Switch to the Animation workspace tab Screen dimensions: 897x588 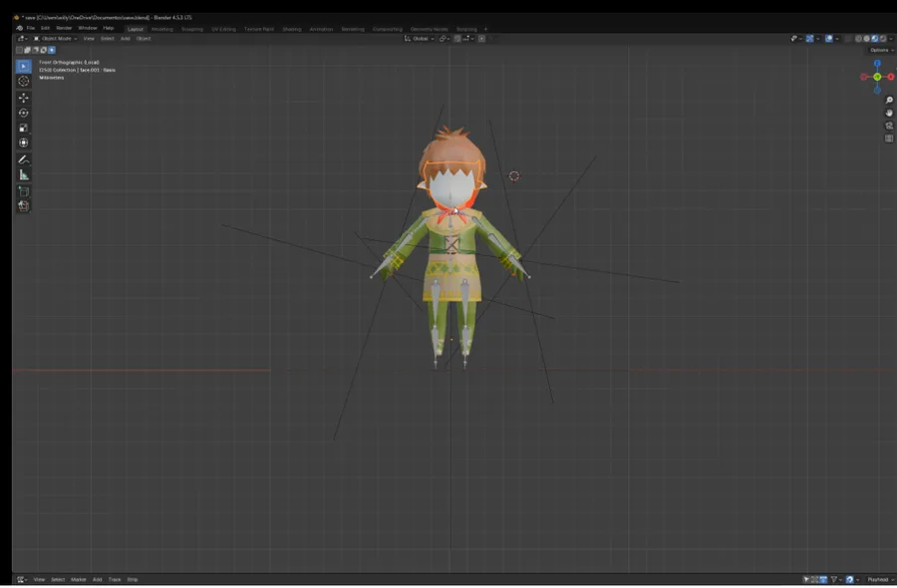pyautogui.click(x=321, y=29)
